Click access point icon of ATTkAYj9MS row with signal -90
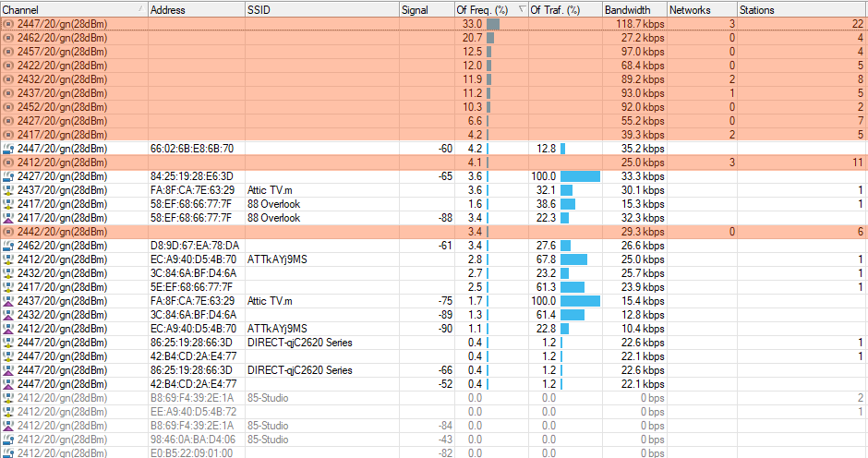This screenshot has width=868, height=458. (x=8, y=329)
